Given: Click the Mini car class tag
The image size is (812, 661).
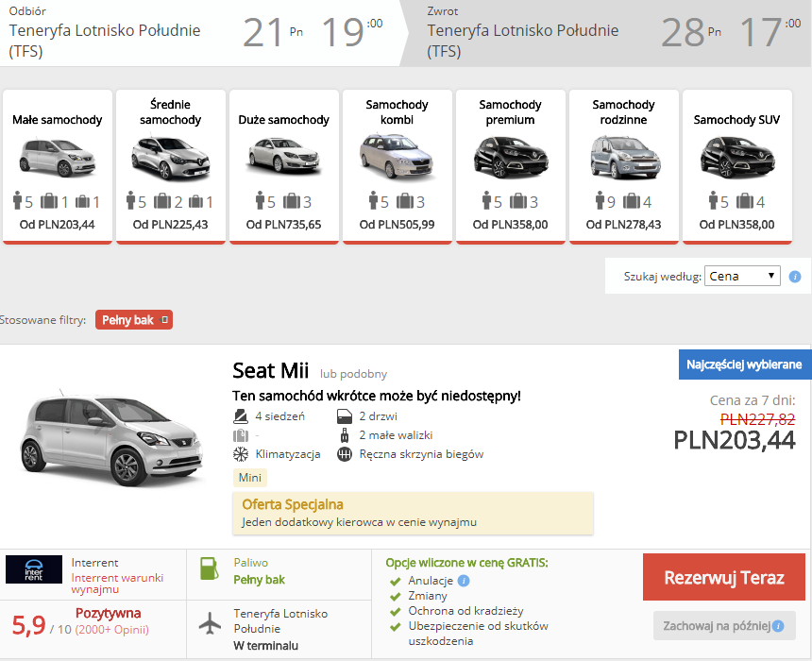Looking at the screenshot, I should [x=249, y=478].
